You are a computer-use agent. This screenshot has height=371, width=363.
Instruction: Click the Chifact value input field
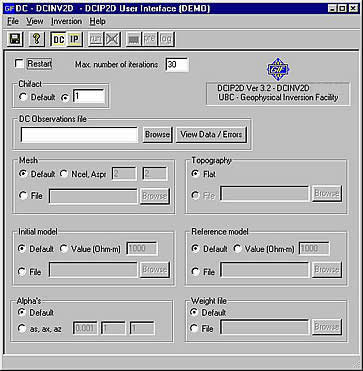[89, 96]
